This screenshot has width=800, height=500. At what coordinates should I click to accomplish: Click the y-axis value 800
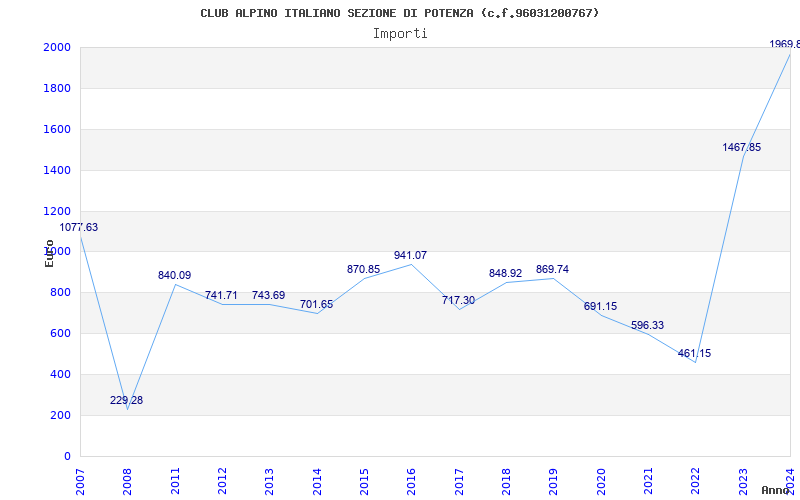(x=61, y=293)
